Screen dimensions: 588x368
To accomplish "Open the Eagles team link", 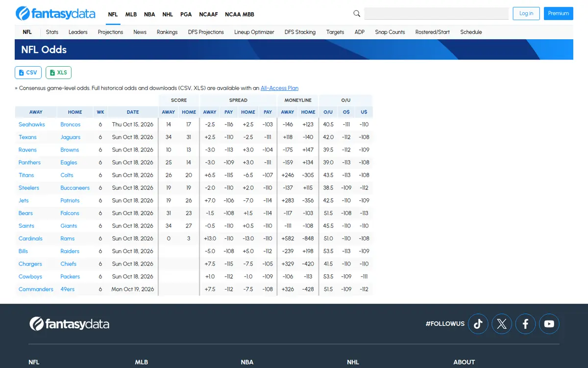I will [x=69, y=163].
